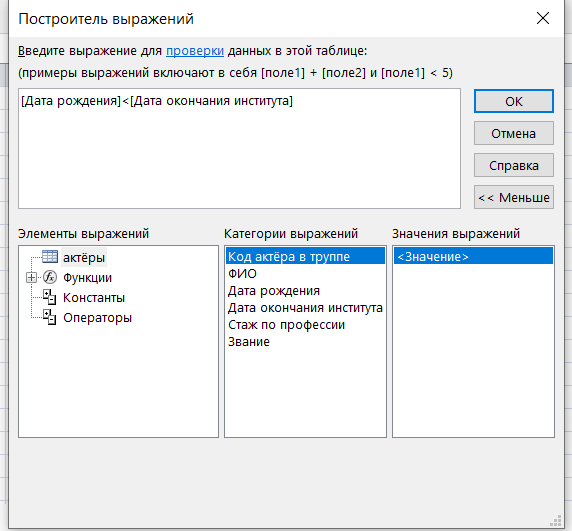This screenshot has height=531, width=572.
Task: Click inside the expression text box
Action: pos(239,148)
